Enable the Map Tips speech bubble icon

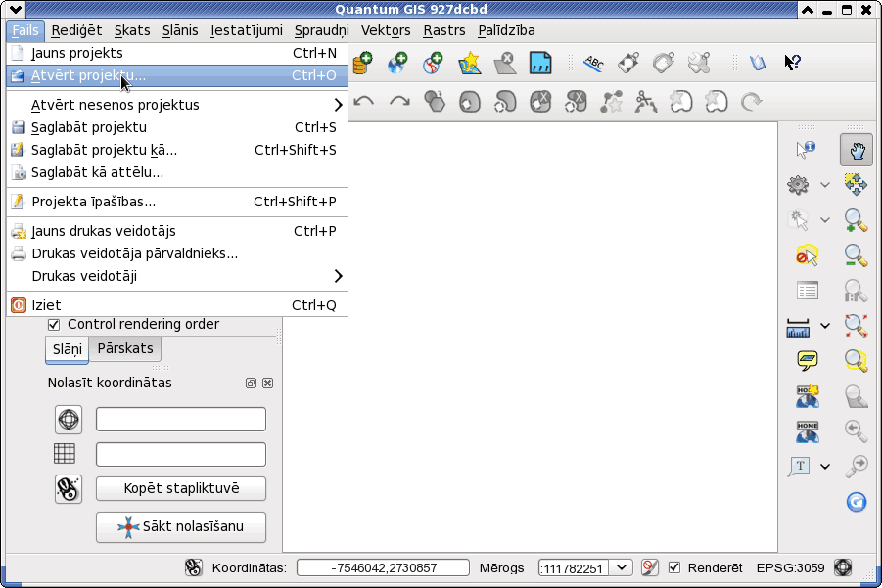(808, 360)
